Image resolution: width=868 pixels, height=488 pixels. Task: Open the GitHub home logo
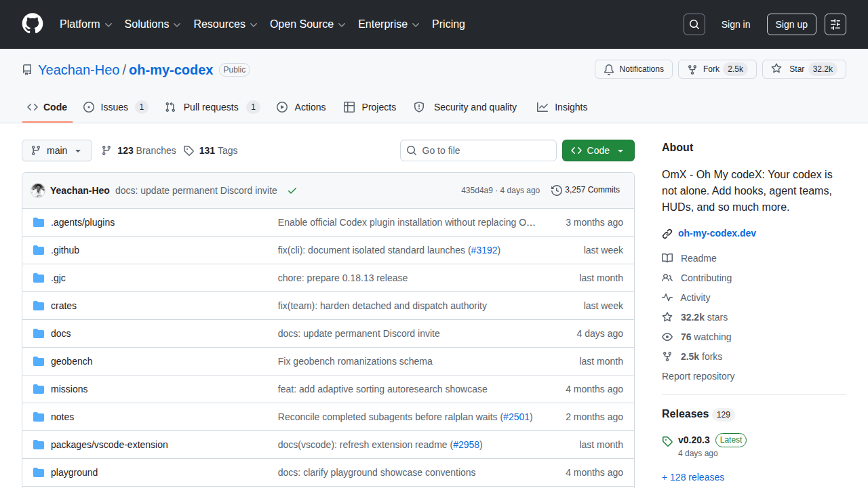click(x=33, y=24)
